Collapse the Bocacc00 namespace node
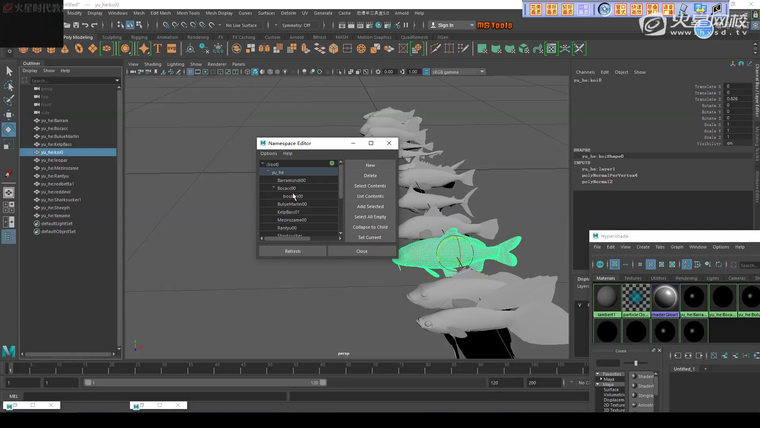 pyautogui.click(x=274, y=188)
